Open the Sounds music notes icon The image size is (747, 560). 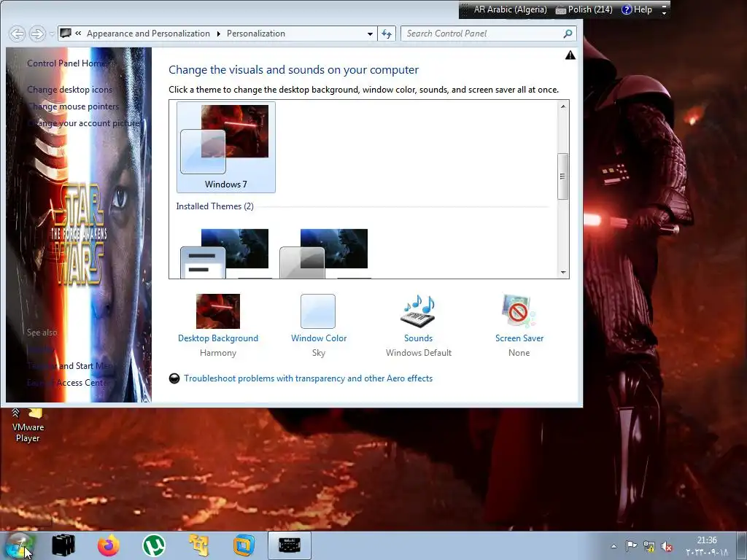click(x=419, y=311)
